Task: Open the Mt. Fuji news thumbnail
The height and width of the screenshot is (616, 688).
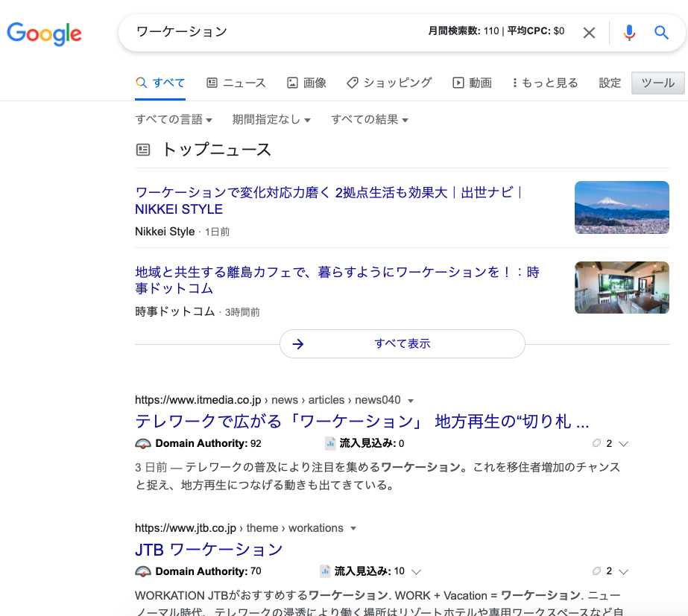Action: [x=622, y=207]
